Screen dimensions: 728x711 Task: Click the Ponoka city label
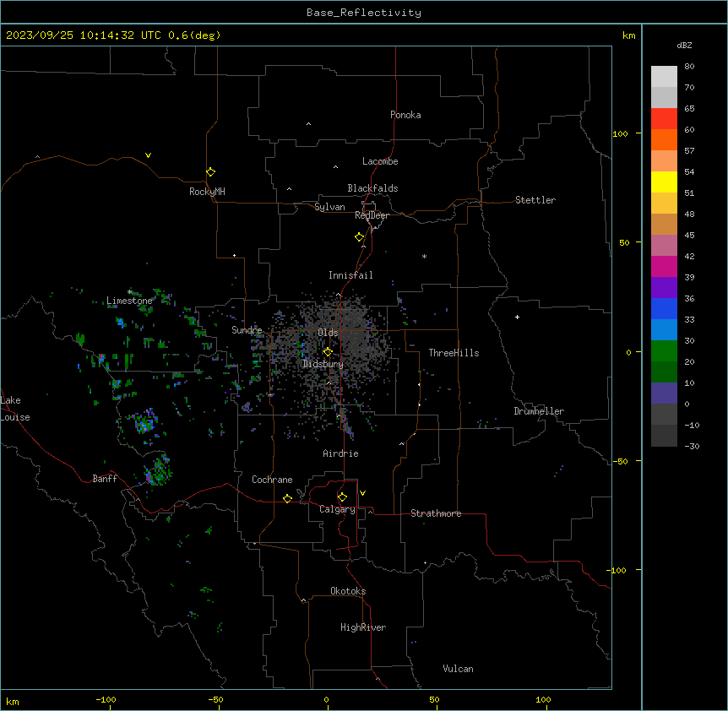click(405, 115)
